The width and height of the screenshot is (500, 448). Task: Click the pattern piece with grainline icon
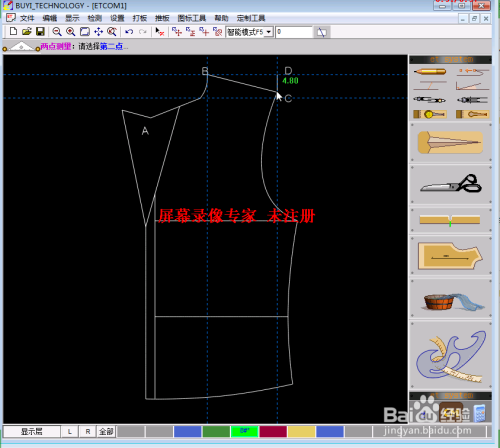tap(451, 256)
